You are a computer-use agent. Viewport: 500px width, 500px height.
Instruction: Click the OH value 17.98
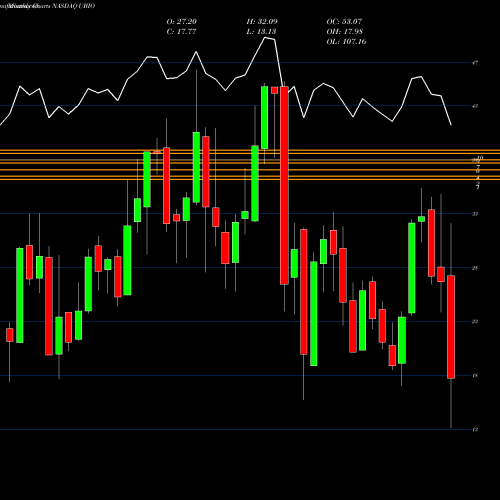pos(345,32)
